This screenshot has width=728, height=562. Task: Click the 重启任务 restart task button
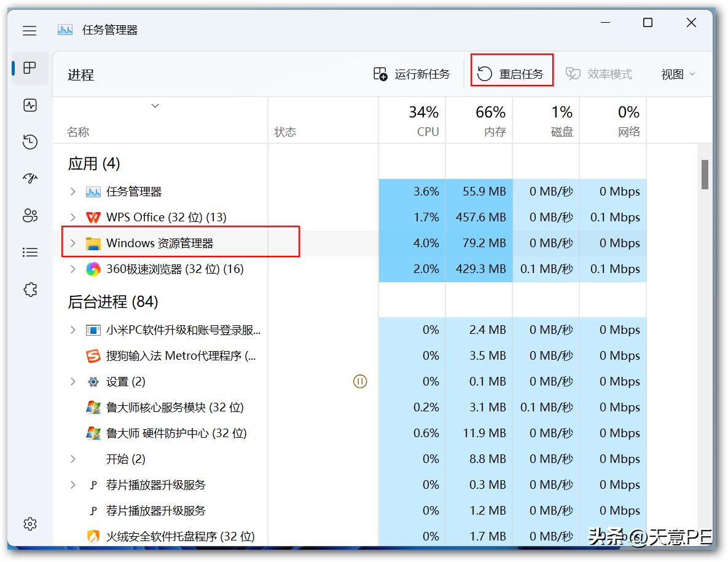(512, 73)
